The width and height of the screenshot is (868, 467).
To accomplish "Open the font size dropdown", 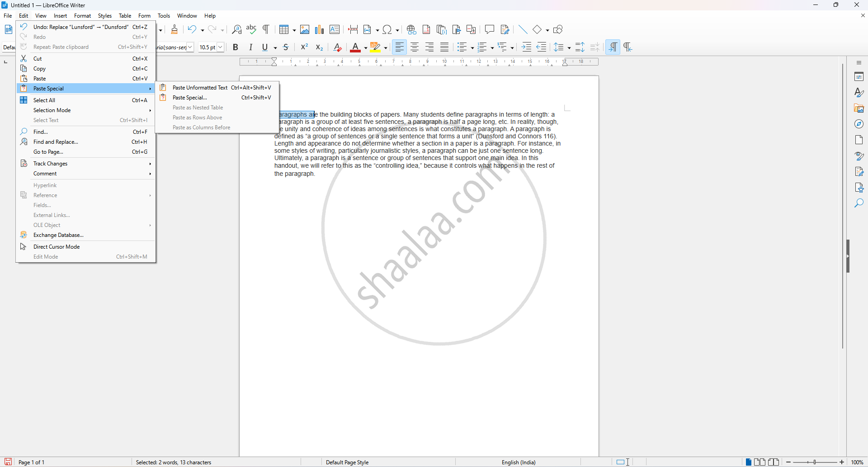I will tap(221, 47).
